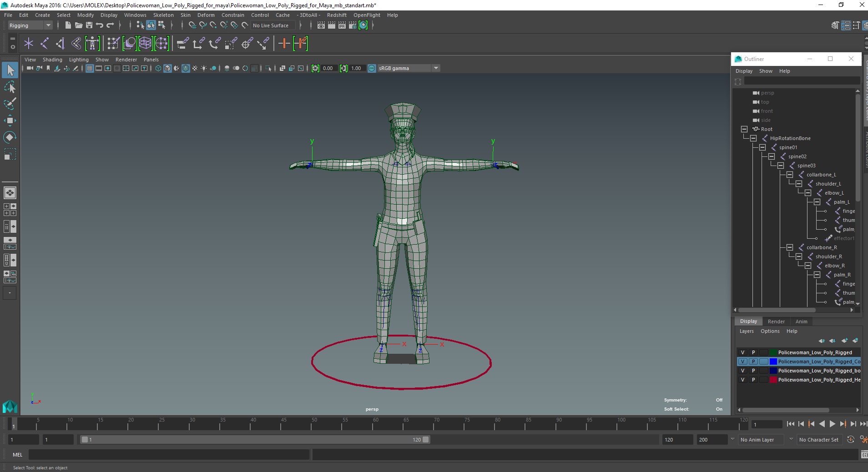Undo last action using arrow icon
868x472 pixels.
point(100,25)
